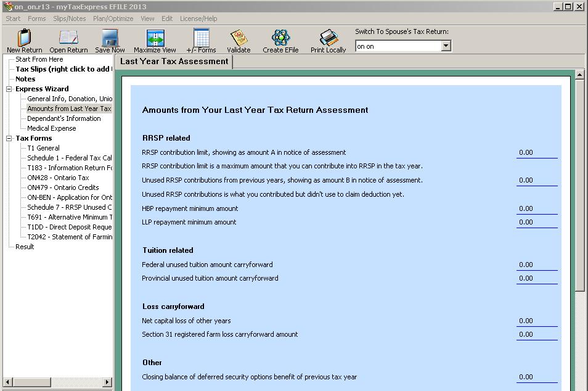Open T691 - Alternative Minimum Tax form

pyautogui.click(x=70, y=217)
